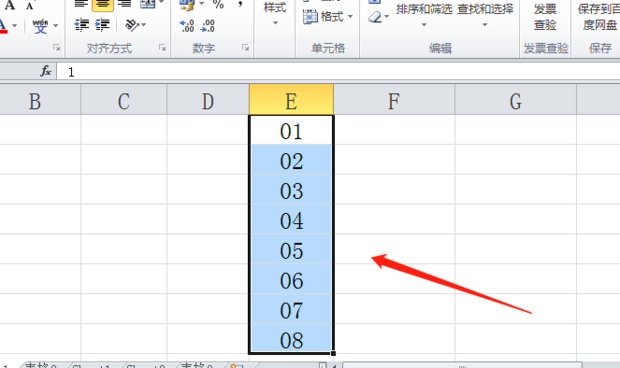This screenshot has width=620, height=368.
Task: Click the decrease indent icon
Action: [x=82, y=25]
